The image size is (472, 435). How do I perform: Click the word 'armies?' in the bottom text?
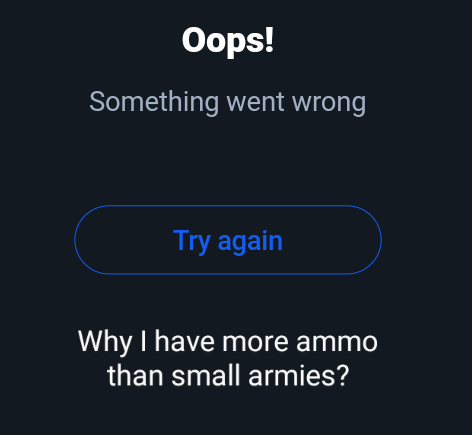click(299, 375)
